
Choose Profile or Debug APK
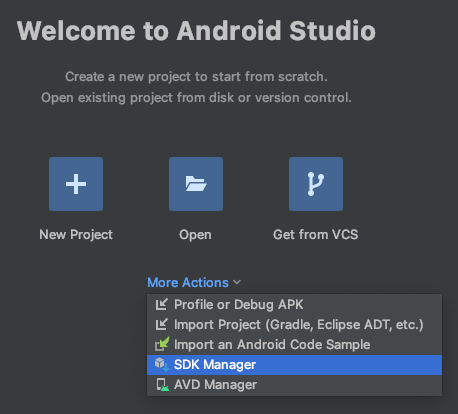click(294, 305)
